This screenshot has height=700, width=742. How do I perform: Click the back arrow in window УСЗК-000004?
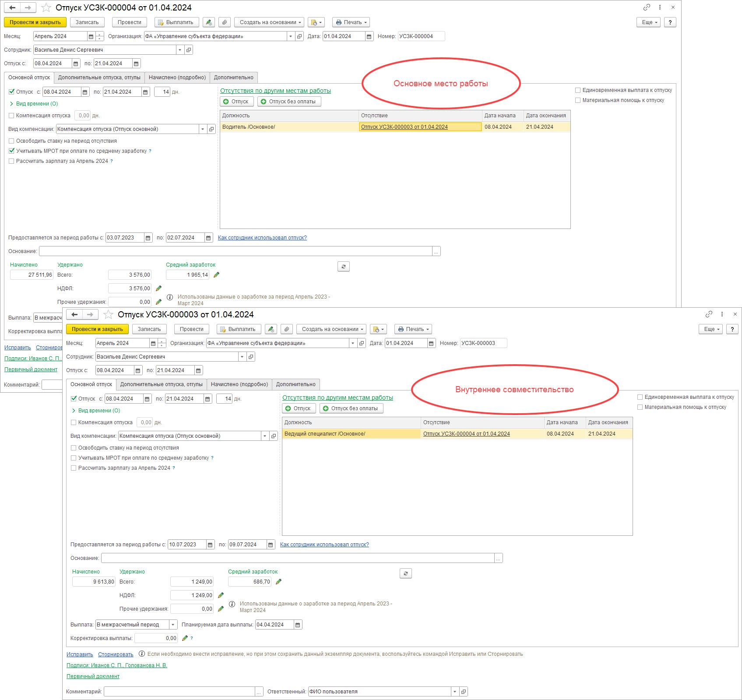click(x=12, y=7)
